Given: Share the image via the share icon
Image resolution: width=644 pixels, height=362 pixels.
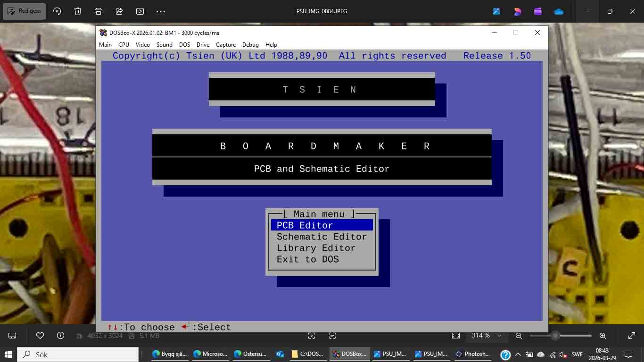Looking at the screenshot, I should [x=119, y=11].
